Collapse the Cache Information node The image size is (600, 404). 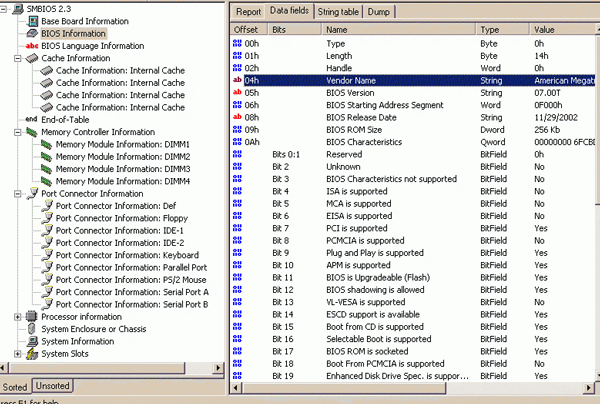[17, 58]
